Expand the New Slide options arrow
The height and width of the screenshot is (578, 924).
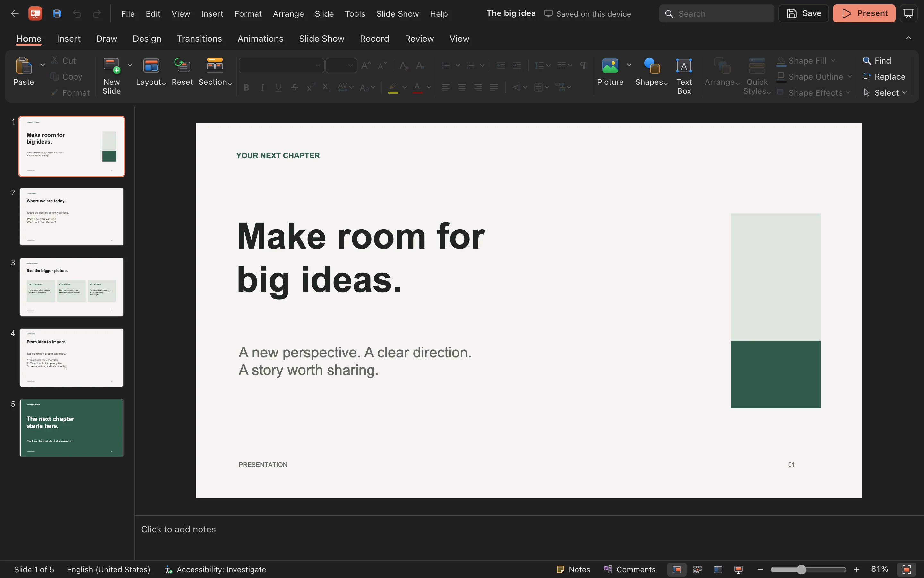click(x=130, y=65)
